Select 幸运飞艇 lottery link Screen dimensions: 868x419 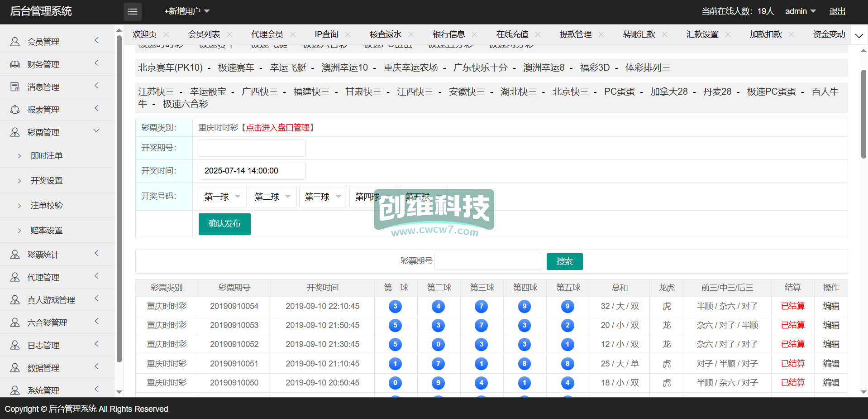288,67
